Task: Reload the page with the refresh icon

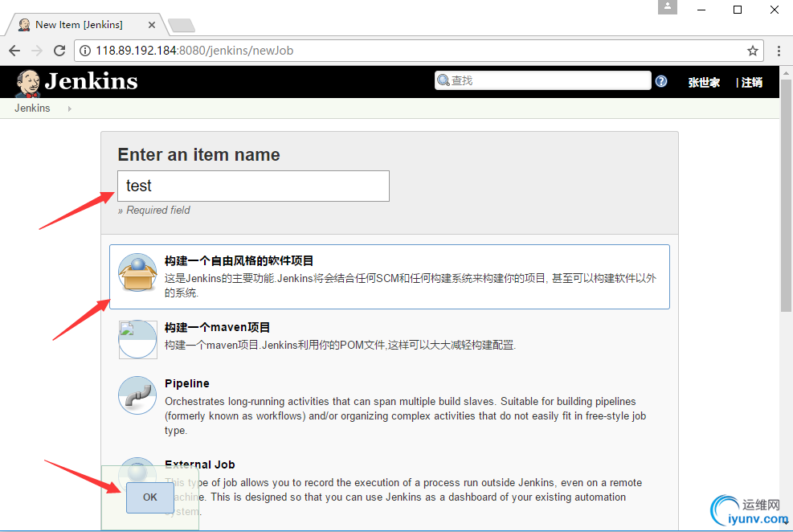Action: point(59,51)
